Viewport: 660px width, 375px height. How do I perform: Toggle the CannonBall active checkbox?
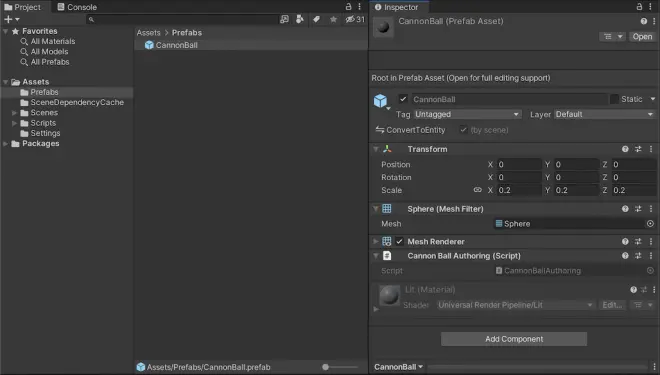pyautogui.click(x=403, y=99)
